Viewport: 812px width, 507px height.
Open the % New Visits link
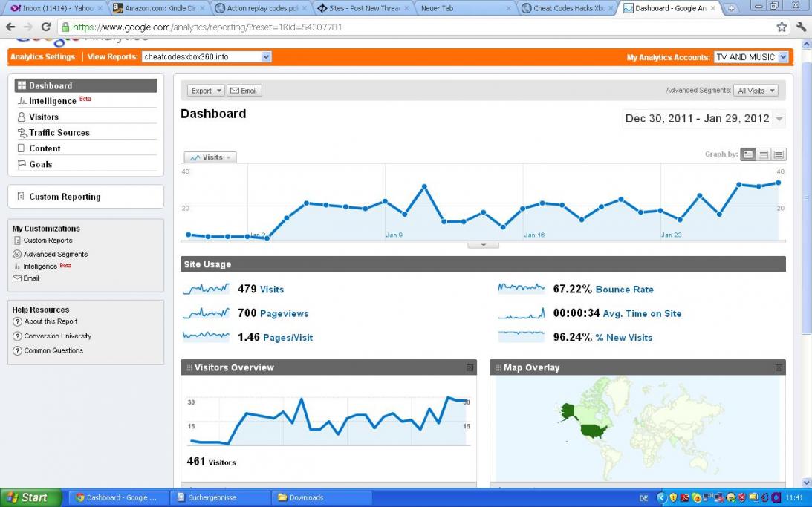click(x=623, y=338)
